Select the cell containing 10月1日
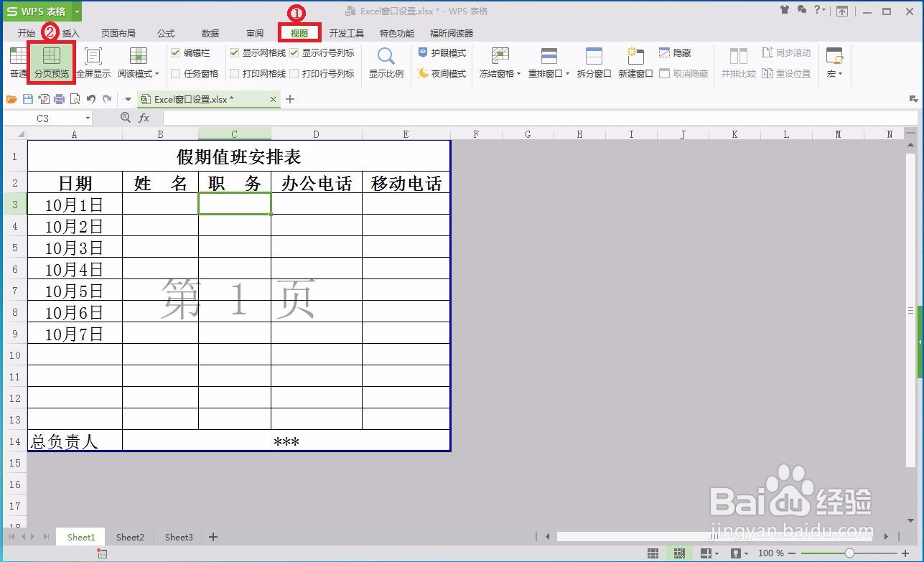924x562 pixels. [75, 205]
